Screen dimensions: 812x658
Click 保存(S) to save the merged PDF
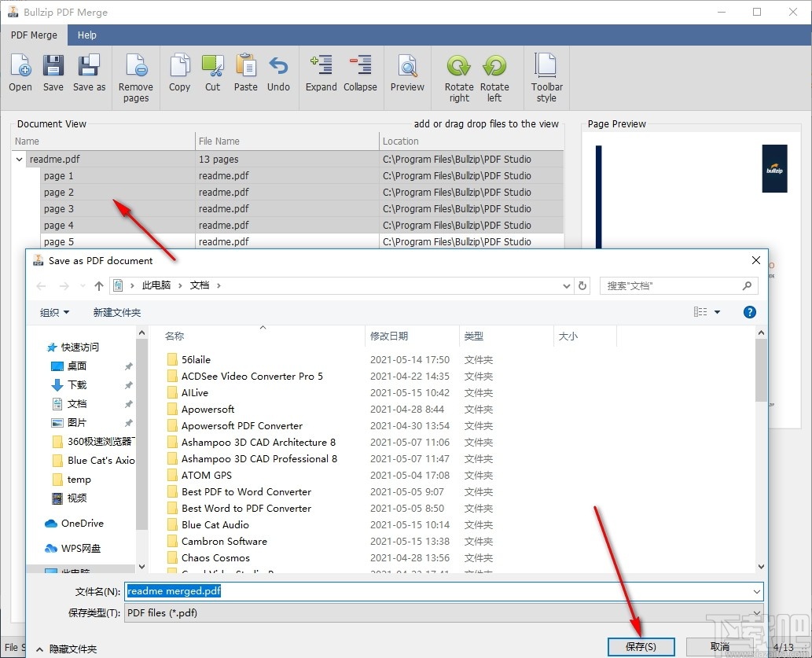641,645
